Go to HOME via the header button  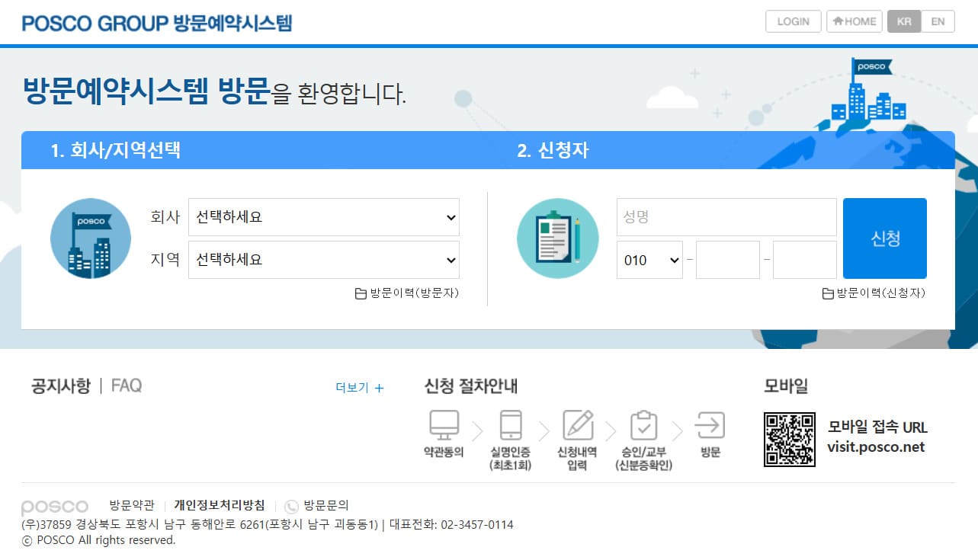(854, 21)
